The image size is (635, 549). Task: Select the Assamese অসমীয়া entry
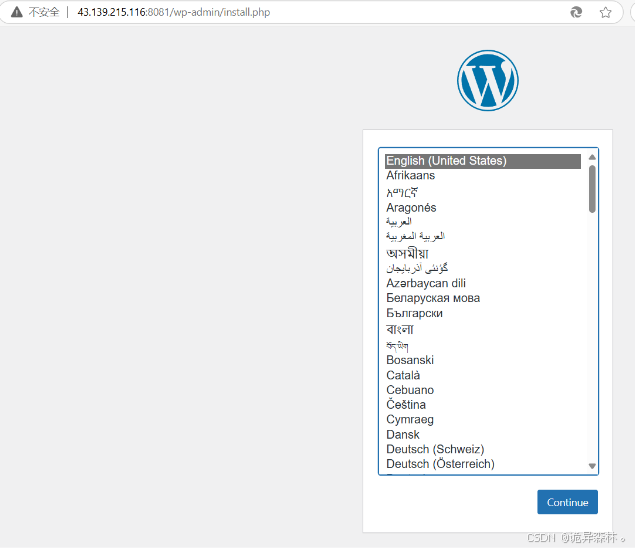(483, 253)
